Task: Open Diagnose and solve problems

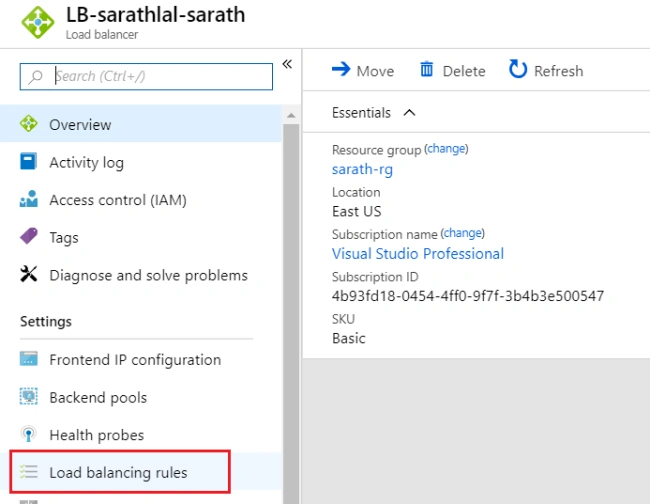Action: pyautogui.click(x=141, y=275)
